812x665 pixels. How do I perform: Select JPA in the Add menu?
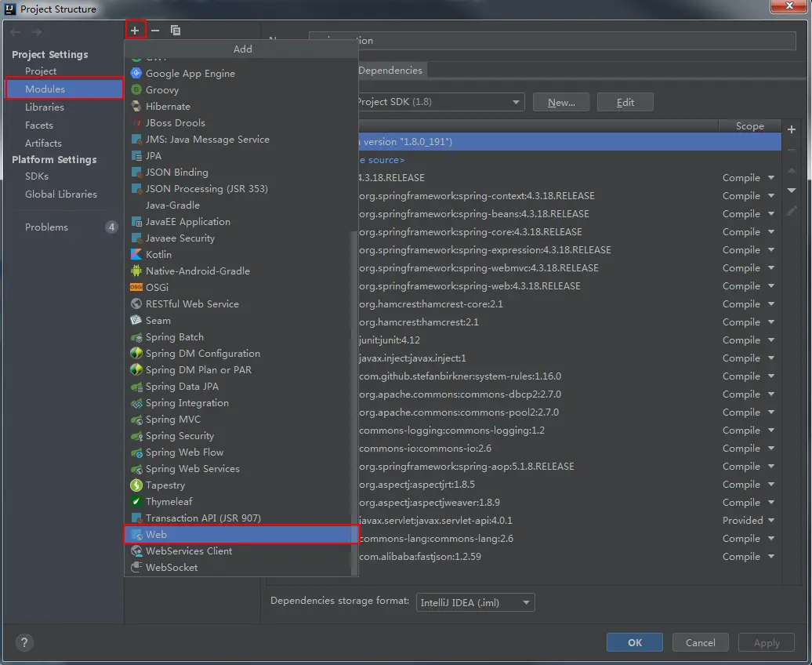239,155
